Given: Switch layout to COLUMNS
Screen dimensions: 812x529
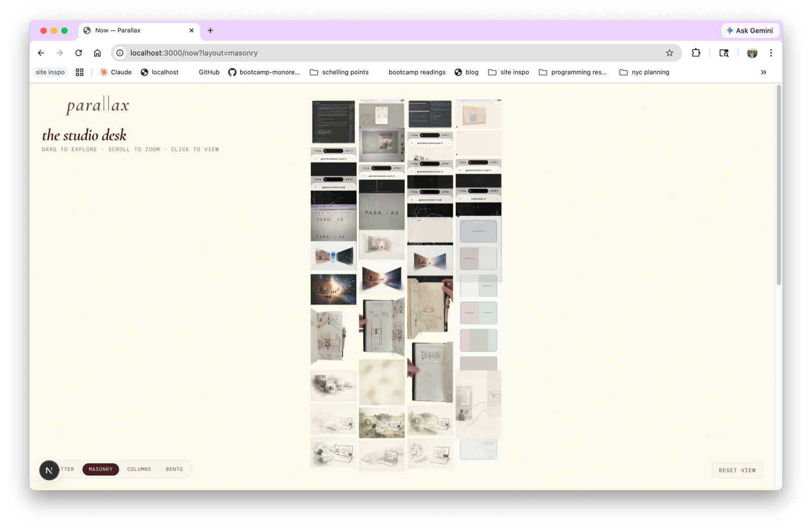Looking at the screenshot, I should [x=139, y=469].
